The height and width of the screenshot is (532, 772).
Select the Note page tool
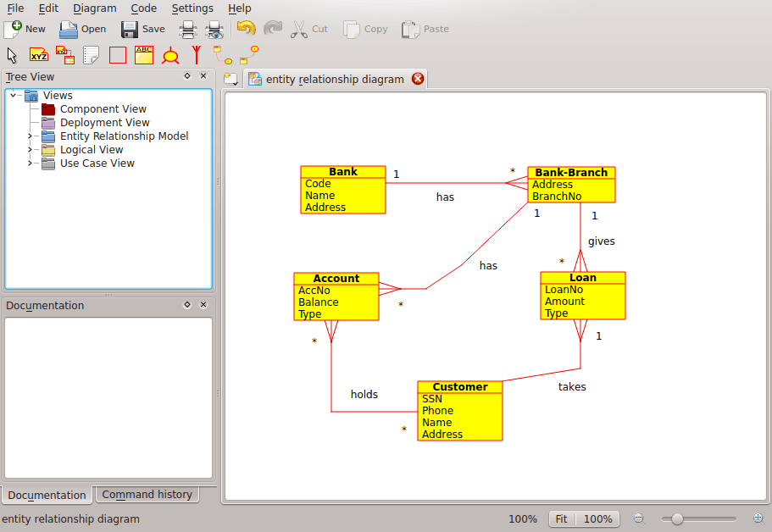[x=91, y=55]
